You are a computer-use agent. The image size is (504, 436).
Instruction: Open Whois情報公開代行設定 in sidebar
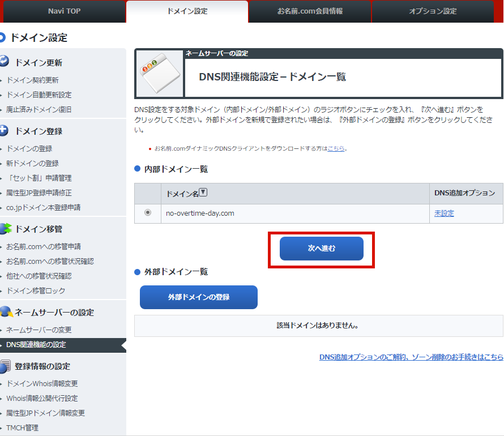[42, 399]
